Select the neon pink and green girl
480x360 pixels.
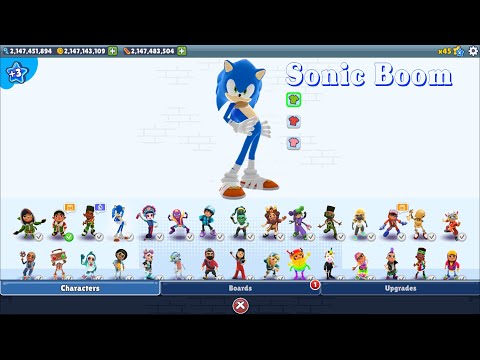[360, 266]
